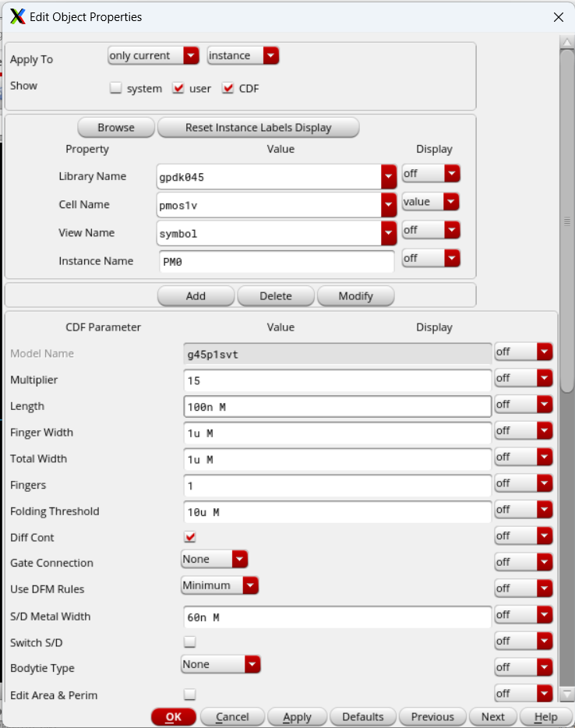Click the Previous button
The image size is (575, 728).
432,717
